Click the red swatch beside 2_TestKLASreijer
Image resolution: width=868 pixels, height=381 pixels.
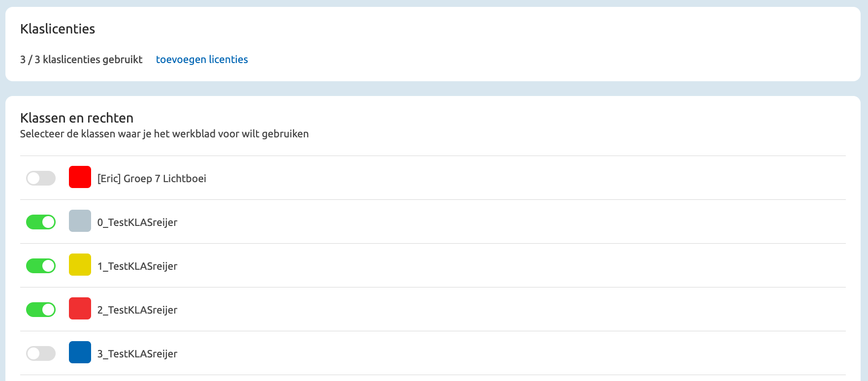(x=80, y=309)
